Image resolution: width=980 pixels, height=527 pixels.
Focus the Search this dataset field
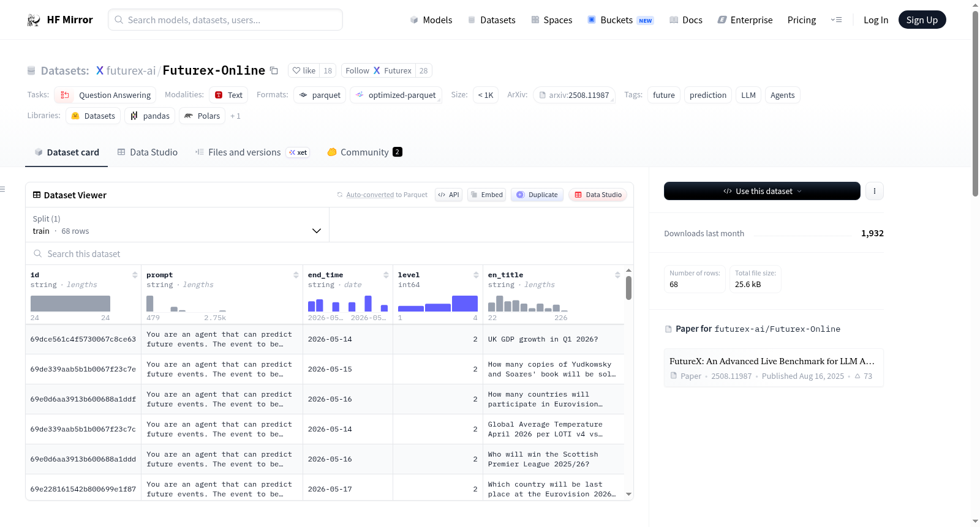click(x=330, y=254)
